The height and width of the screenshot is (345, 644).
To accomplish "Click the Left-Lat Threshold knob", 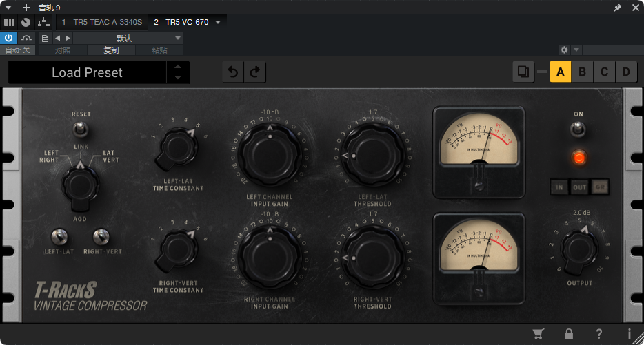I will click(x=373, y=155).
